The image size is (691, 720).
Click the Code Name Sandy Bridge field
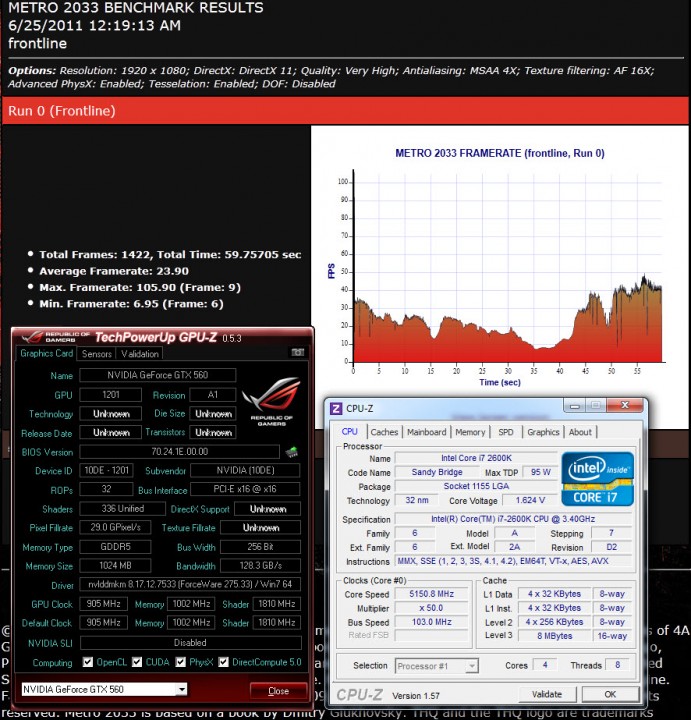coord(437,472)
